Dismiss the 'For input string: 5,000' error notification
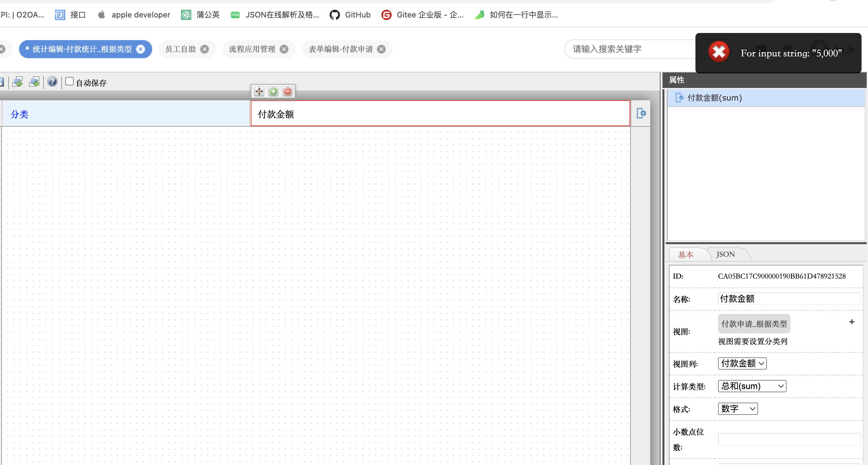The image size is (868, 465). point(719,52)
